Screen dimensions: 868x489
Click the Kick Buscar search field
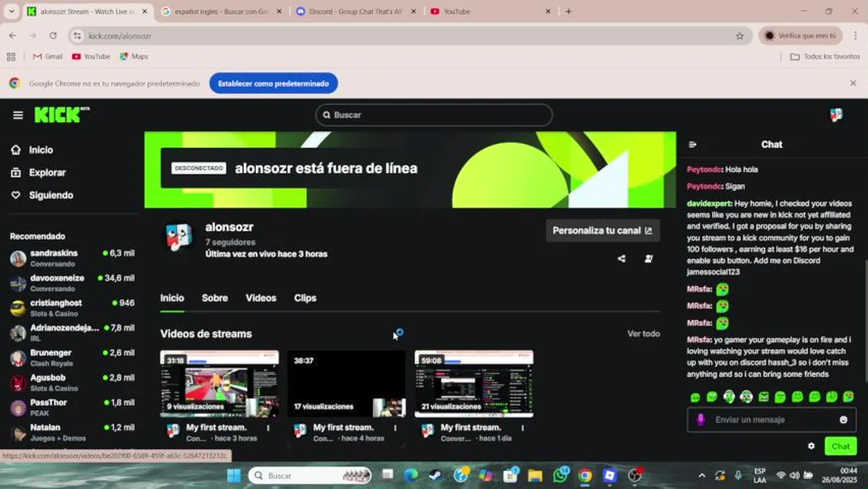[x=434, y=115]
